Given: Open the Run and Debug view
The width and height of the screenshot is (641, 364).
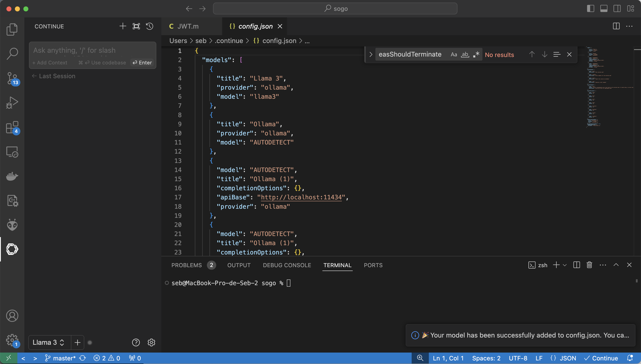Looking at the screenshot, I should pyautogui.click(x=12, y=103).
